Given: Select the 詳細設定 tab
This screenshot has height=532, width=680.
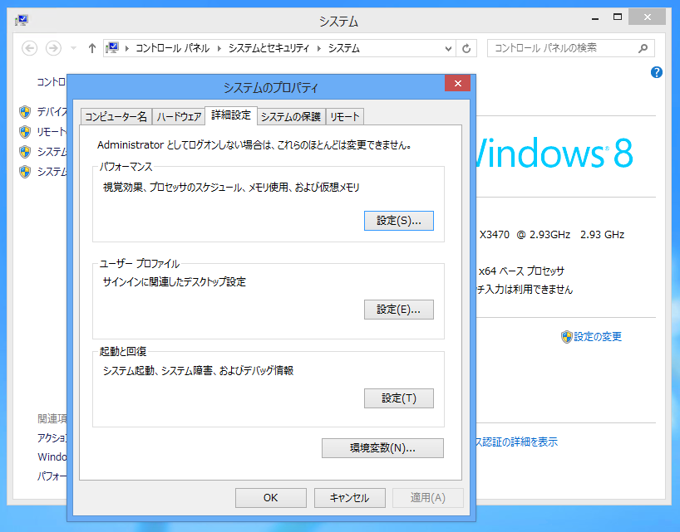Looking at the screenshot, I should pos(231,115).
